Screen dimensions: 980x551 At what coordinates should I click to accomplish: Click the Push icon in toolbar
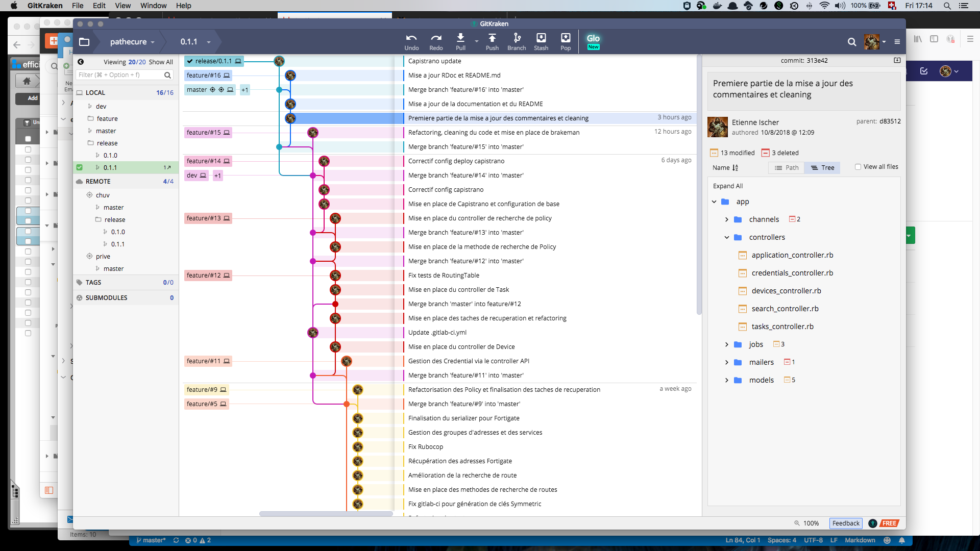pyautogui.click(x=492, y=41)
